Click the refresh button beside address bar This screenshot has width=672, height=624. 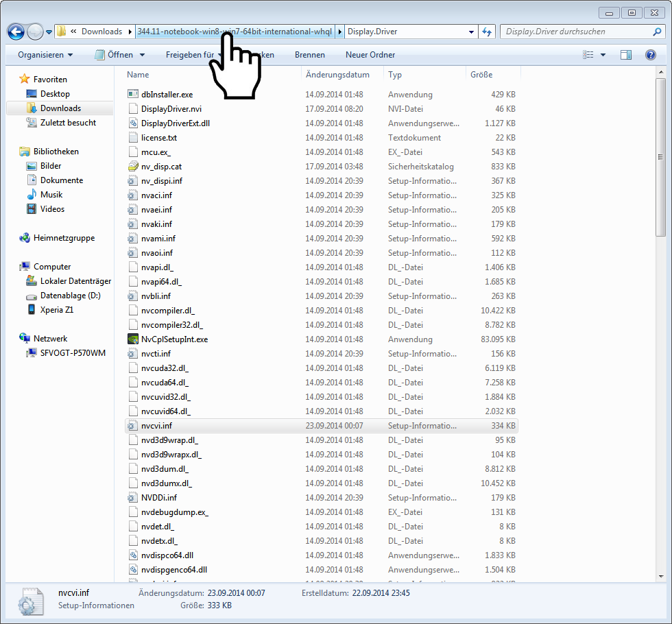487,32
